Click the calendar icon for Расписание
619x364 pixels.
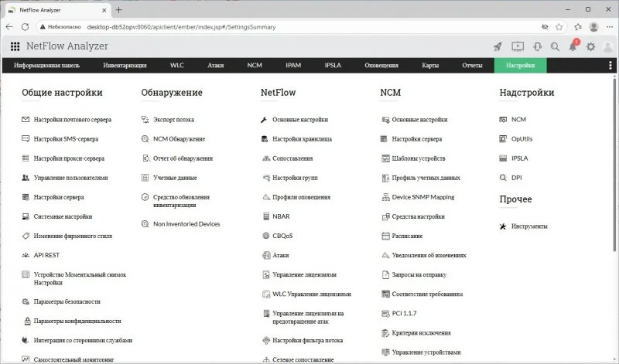pos(385,236)
